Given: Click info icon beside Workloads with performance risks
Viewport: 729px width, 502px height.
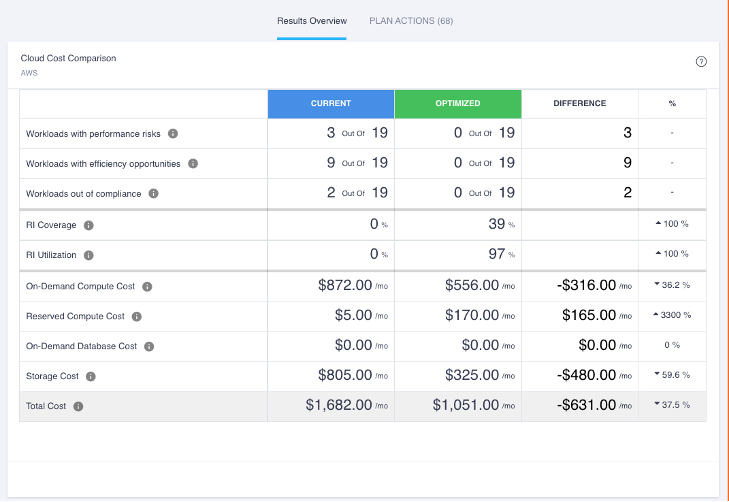Looking at the screenshot, I should [x=173, y=133].
